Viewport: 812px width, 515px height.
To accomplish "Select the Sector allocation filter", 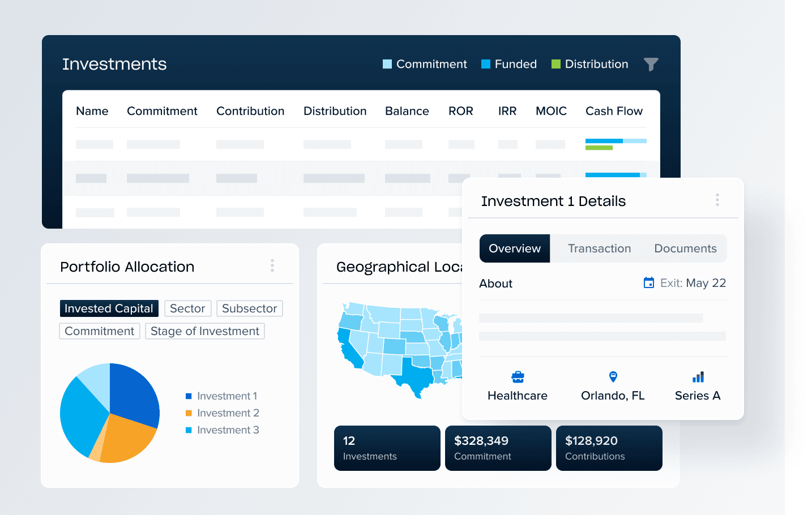I will [x=187, y=308].
